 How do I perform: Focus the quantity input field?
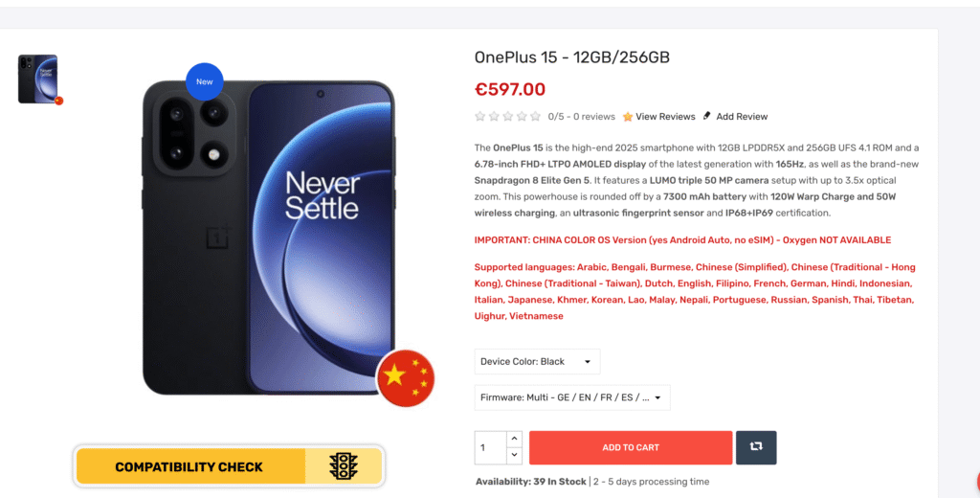coord(491,448)
